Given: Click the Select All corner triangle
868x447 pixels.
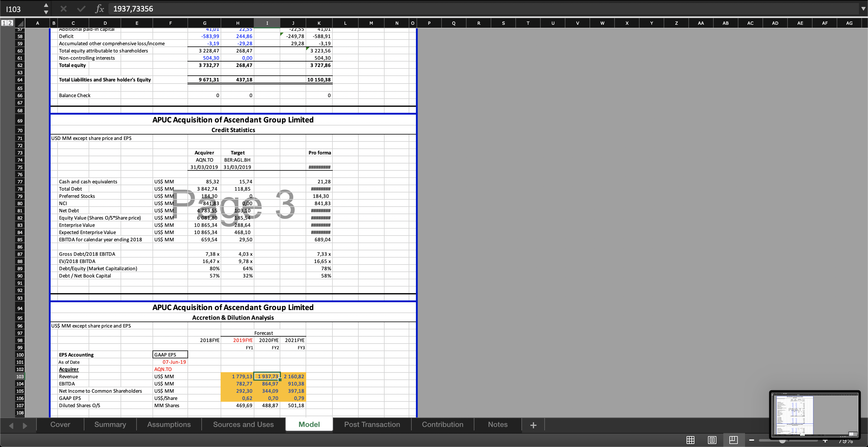Looking at the screenshot, I should [x=20, y=23].
